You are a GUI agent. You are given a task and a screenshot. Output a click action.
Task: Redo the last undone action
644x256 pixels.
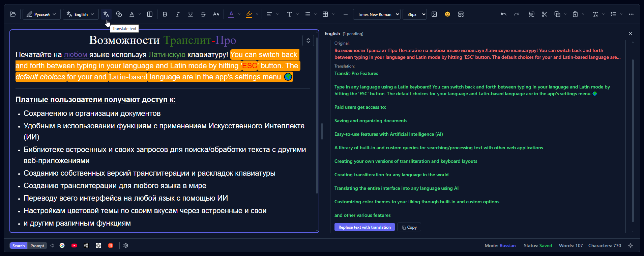click(x=517, y=14)
